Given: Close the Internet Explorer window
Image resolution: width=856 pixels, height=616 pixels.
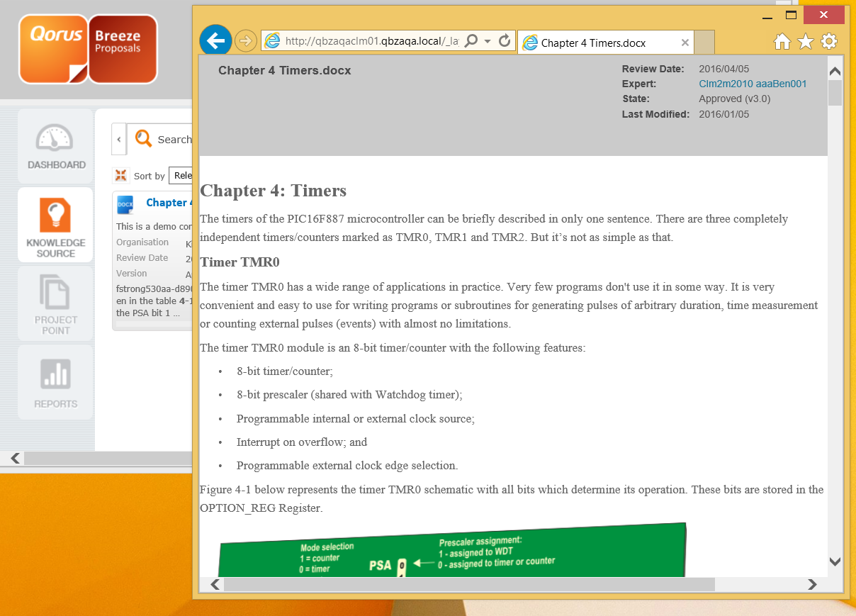Looking at the screenshot, I should click(x=824, y=15).
